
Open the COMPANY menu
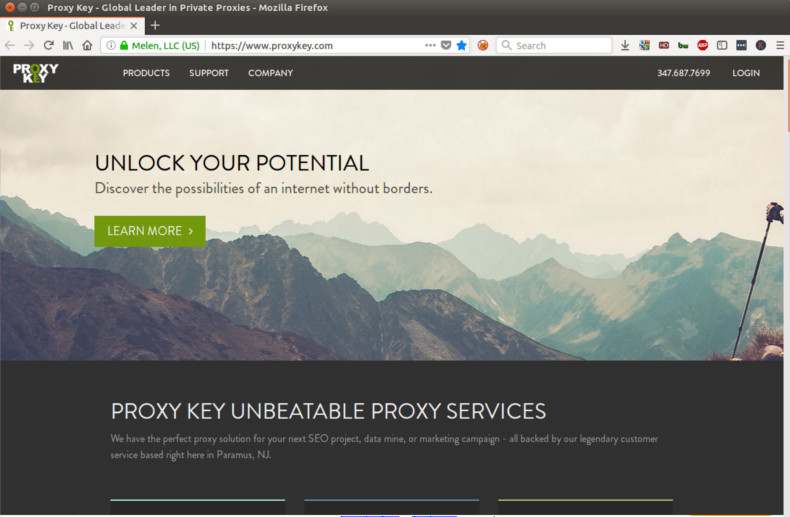point(270,73)
